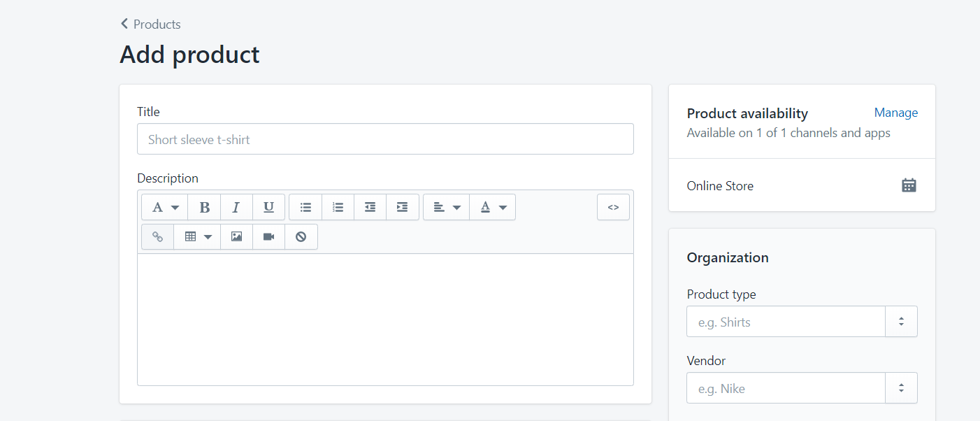Click the insert link icon
Viewport: 980px width, 421px height.
point(157,237)
